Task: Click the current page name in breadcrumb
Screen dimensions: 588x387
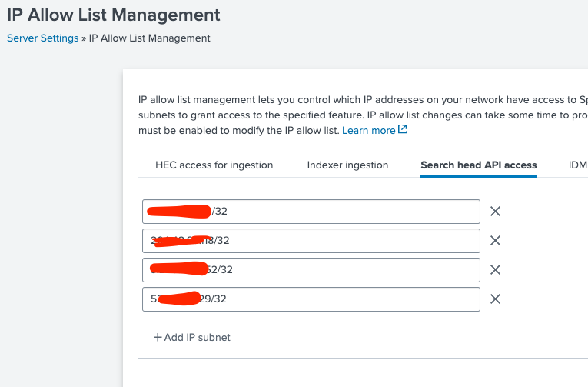Action: coord(149,38)
